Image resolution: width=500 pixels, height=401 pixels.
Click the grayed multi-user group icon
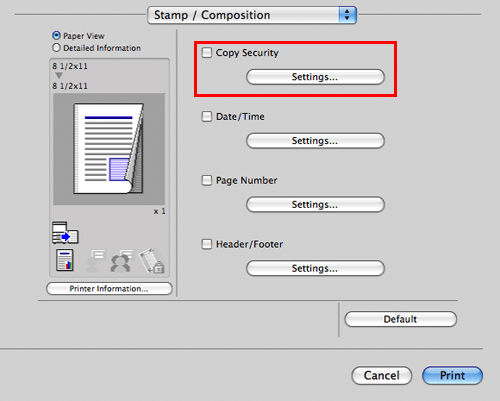click(121, 261)
